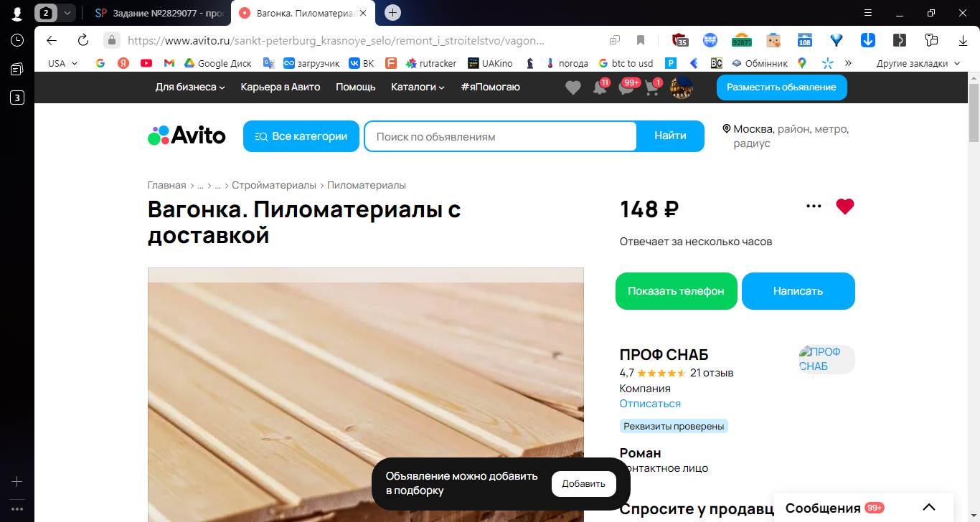Open the Все категории menu
The image size is (980, 522).
301,136
